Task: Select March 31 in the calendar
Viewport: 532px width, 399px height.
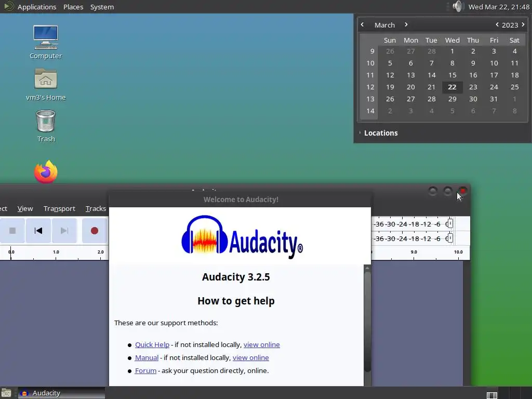Action: click(x=494, y=99)
